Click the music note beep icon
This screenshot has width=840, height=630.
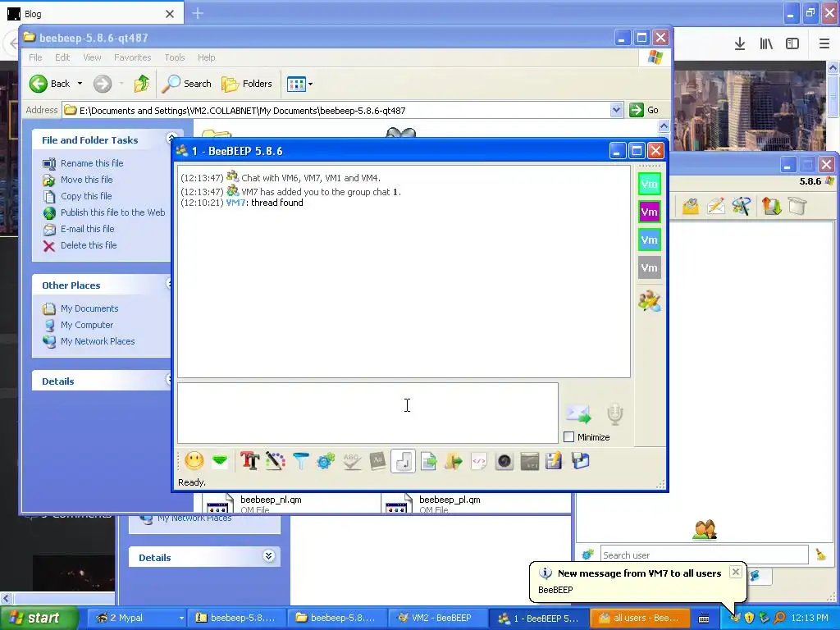pos(403,461)
